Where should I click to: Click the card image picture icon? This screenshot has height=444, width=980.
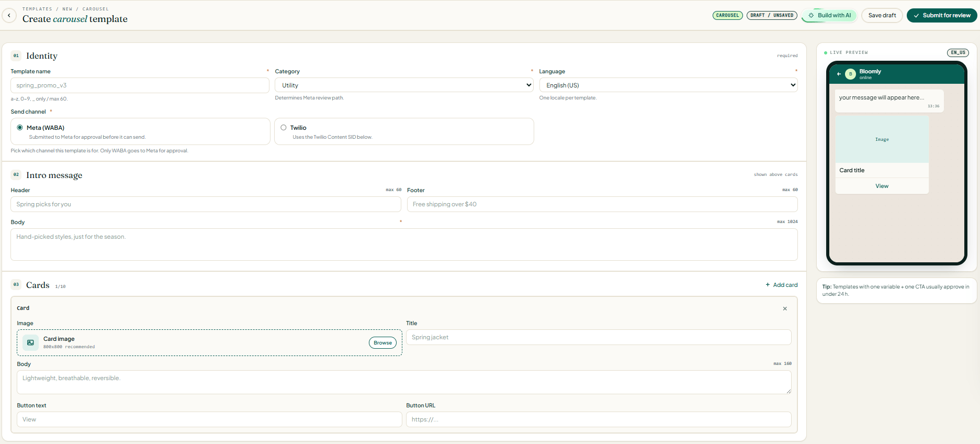[30, 342]
